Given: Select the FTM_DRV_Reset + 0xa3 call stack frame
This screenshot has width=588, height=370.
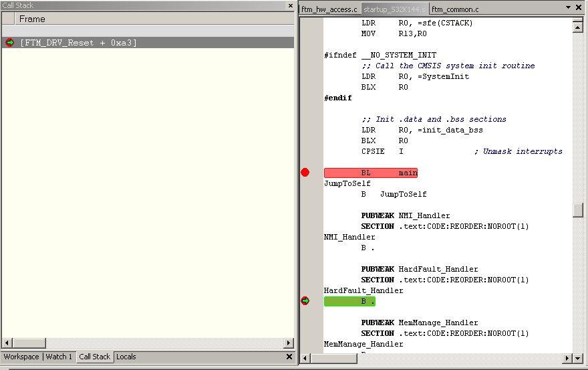Looking at the screenshot, I should pyautogui.click(x=148, y=42).
